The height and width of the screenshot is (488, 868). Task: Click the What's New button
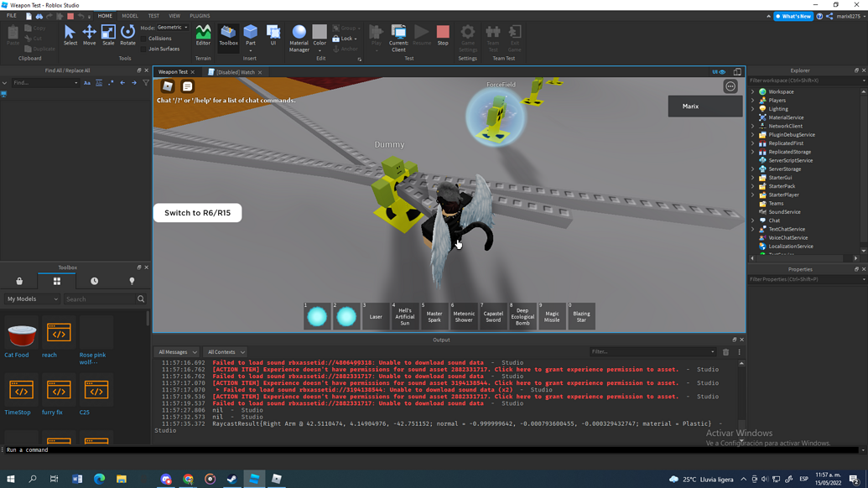click(x=793, y=16)
